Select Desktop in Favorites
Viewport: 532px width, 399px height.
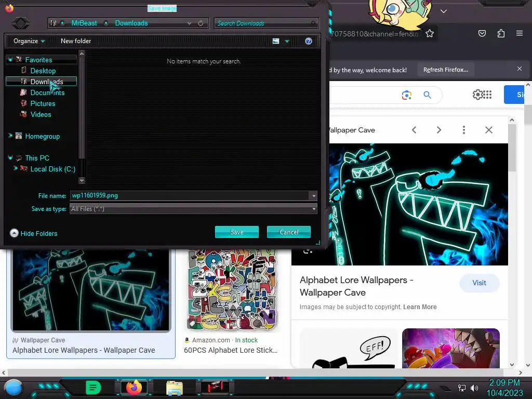point(43,71)
